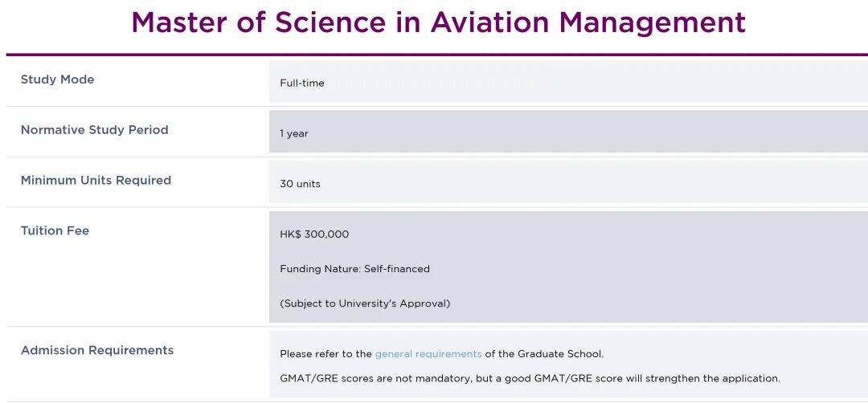The width and height of the screenshot is (868, 403).
Task: Click the Minimum Units Required label
Action: 96,181
